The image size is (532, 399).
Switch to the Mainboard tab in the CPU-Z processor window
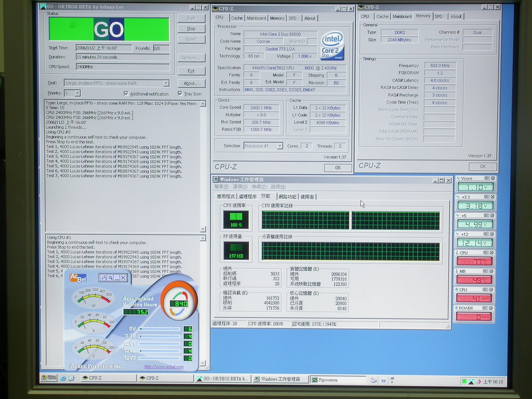(x=256, y=18)
